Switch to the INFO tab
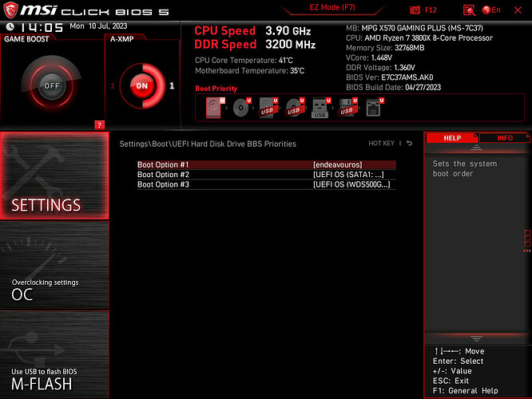 click(505, 138)
